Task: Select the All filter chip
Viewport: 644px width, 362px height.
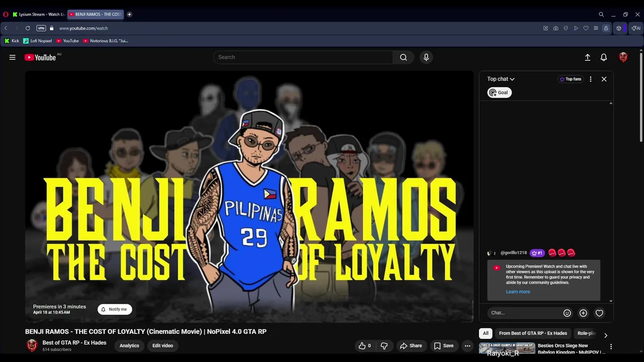Action: pos(486,333)
